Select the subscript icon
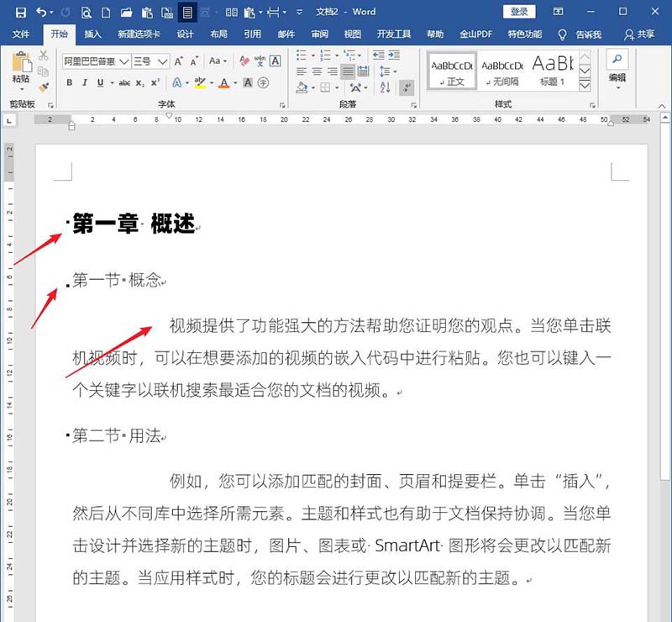The image size is (672, 622). 139,82
